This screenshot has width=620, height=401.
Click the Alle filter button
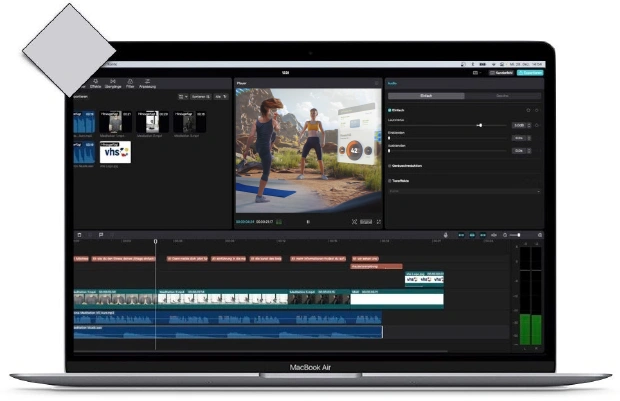point(222,96)
